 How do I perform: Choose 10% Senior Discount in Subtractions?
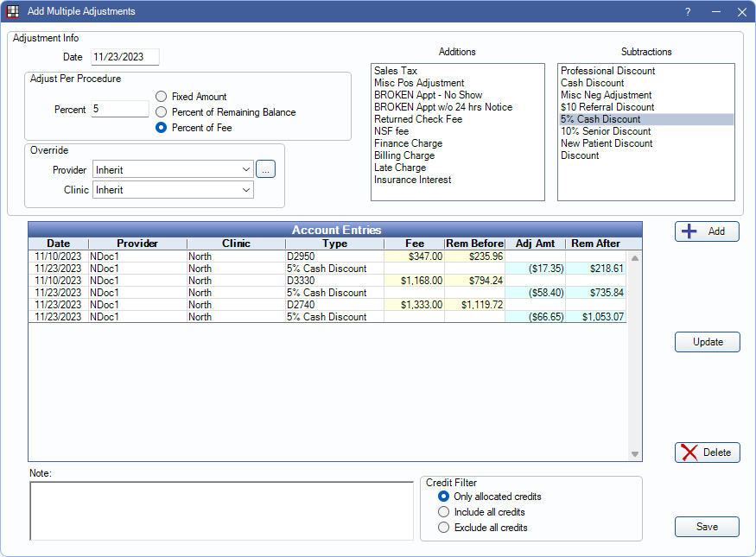coord(606,131)
